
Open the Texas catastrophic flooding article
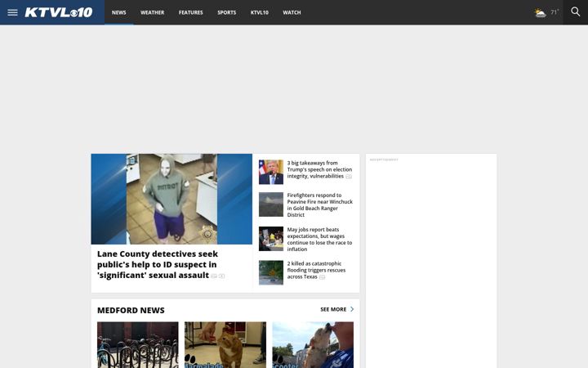tap(316, 270)
